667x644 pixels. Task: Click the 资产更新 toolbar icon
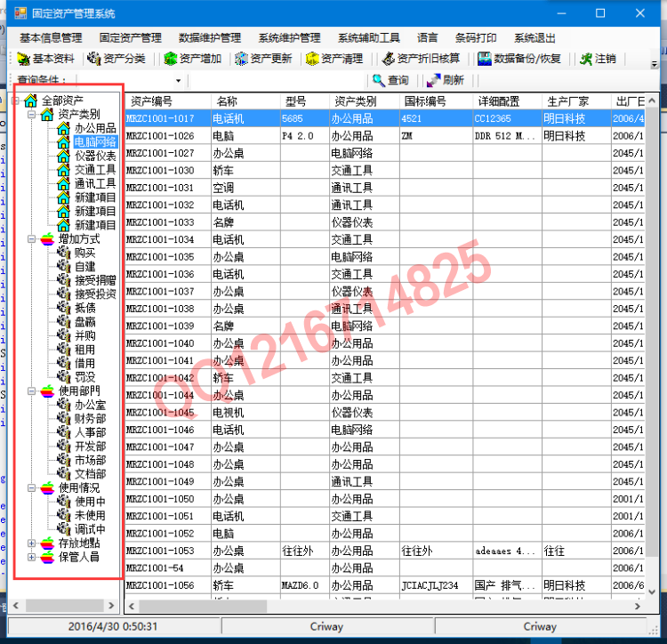(x=241, y=59)
